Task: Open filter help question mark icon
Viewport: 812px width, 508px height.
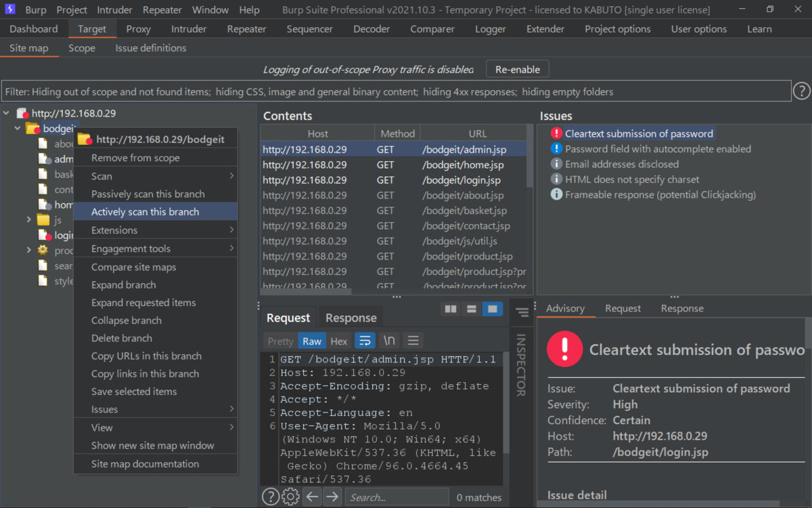Action: point(801,91)
